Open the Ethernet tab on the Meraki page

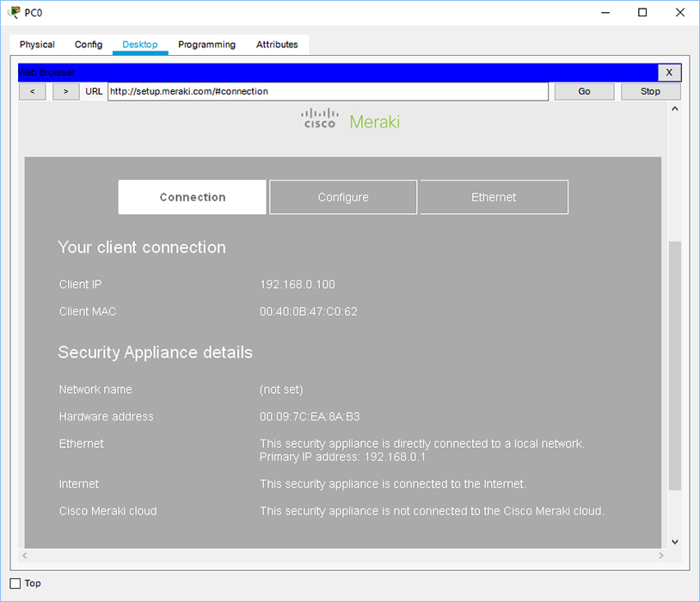coord(494,197)
